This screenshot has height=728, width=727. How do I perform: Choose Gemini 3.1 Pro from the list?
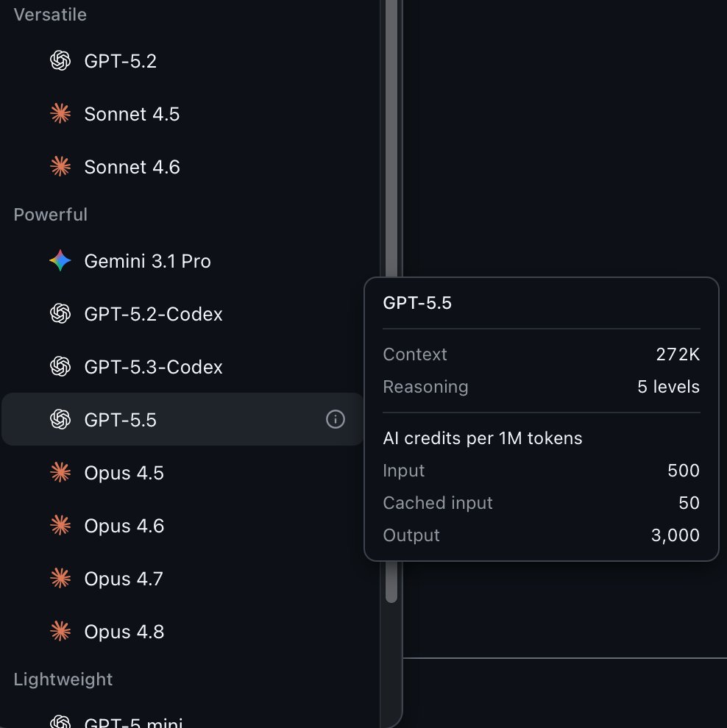[x=182, y=260]
